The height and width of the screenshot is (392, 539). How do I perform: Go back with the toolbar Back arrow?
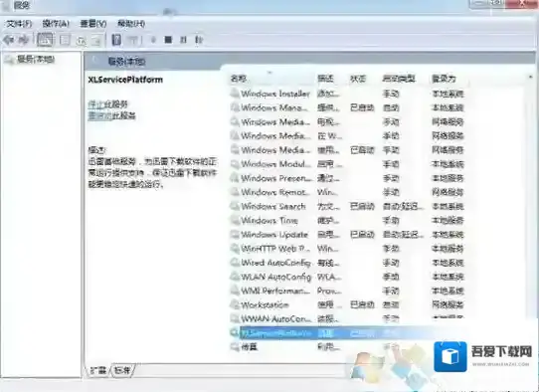point(8,40)
